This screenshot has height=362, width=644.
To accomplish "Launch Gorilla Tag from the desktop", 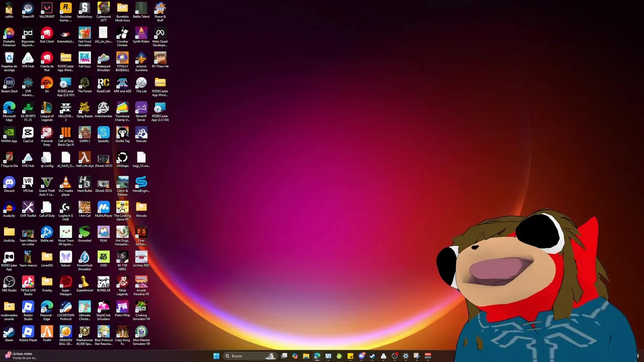I will (122, 135).
